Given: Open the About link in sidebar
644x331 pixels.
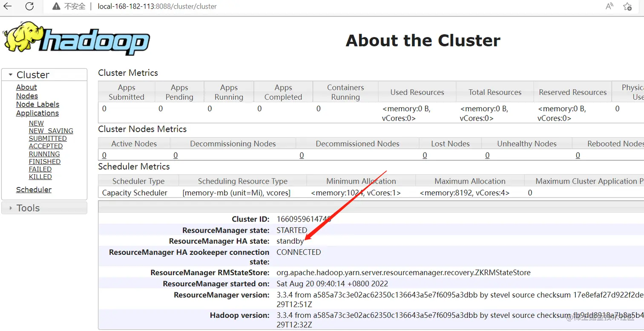Looking at the screenshot, I should pos(26,87).
